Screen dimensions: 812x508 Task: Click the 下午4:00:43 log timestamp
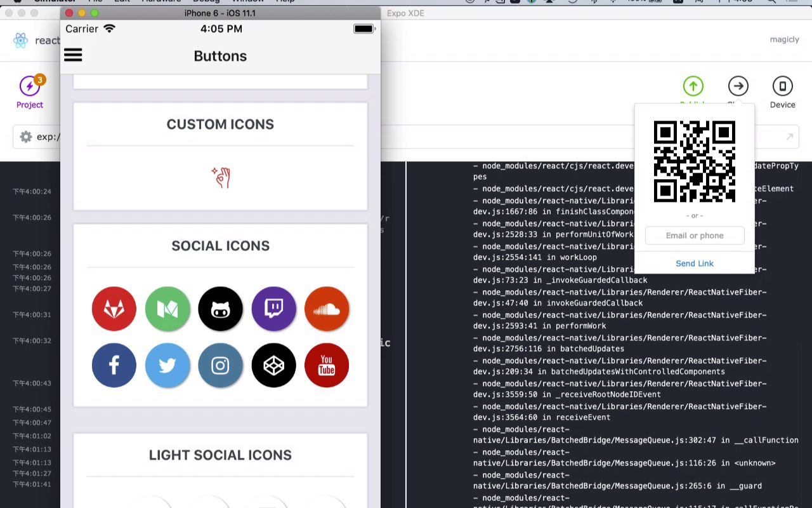pos(32,384)
